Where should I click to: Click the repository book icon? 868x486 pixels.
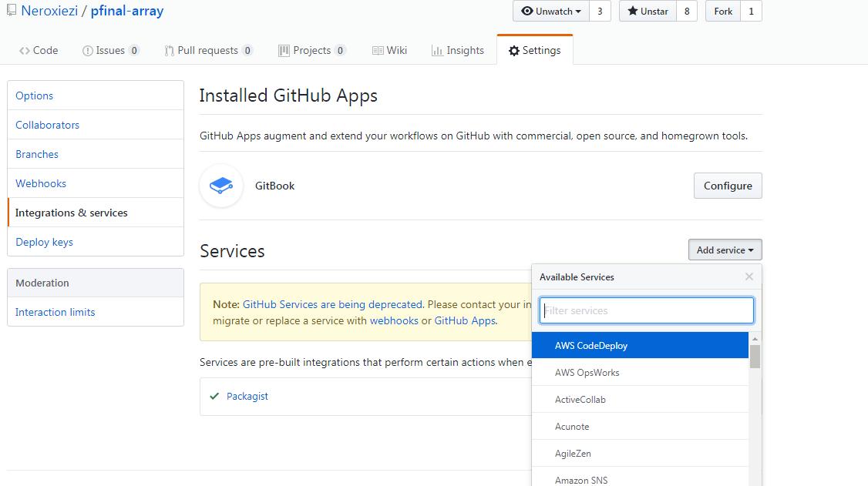[x=11, y=10]
